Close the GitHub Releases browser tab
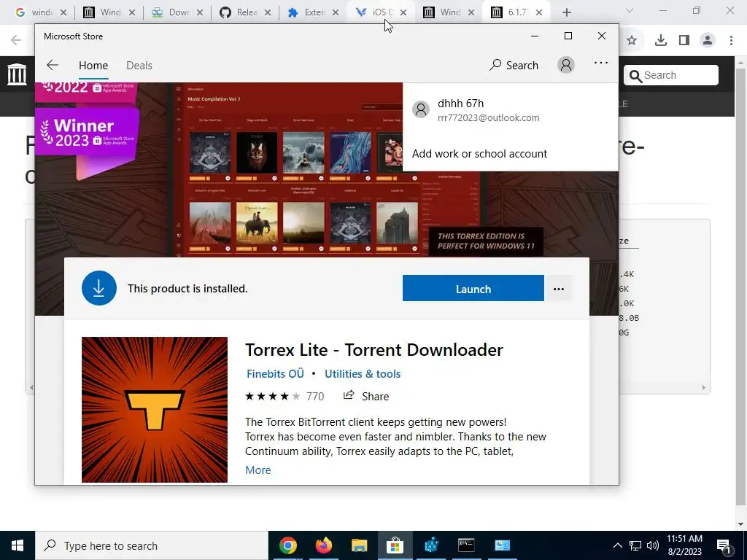747x560 pixels. pyautogui.click(x=268, y=12)
